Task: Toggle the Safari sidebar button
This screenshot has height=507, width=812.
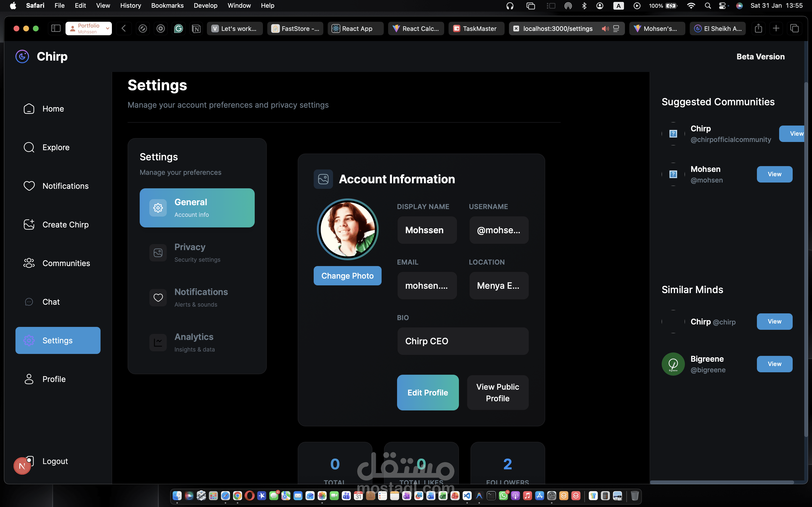Action: (x=56, y=28)
